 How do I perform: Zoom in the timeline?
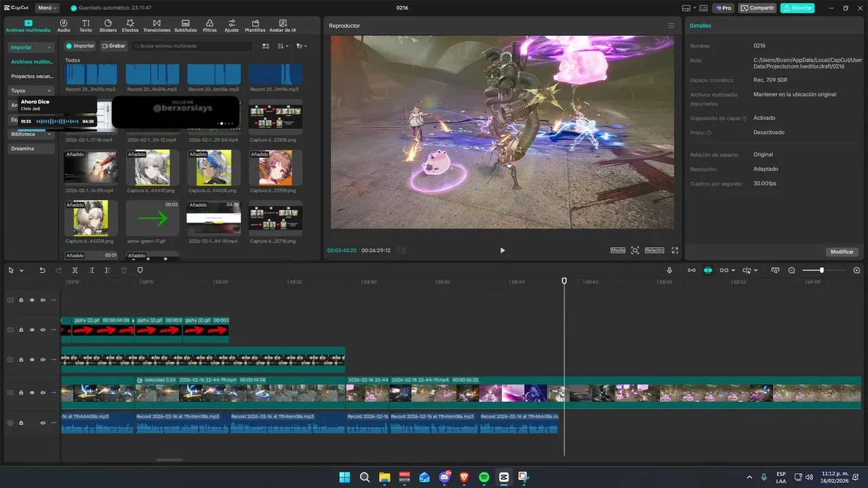[856, 270]
